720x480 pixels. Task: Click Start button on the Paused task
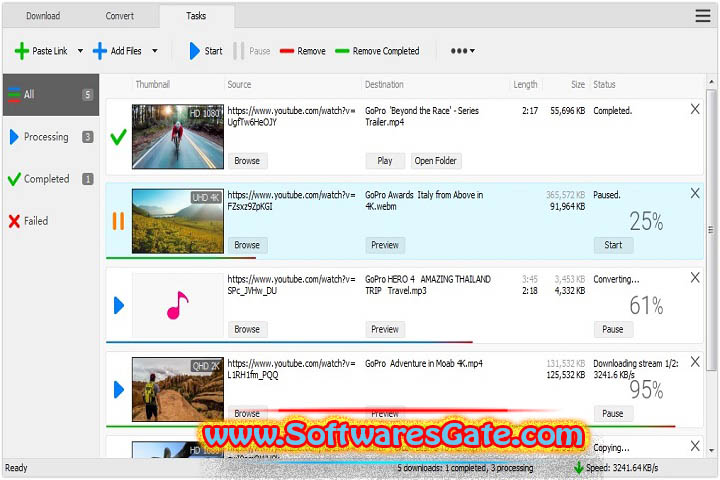pos(613,245)
